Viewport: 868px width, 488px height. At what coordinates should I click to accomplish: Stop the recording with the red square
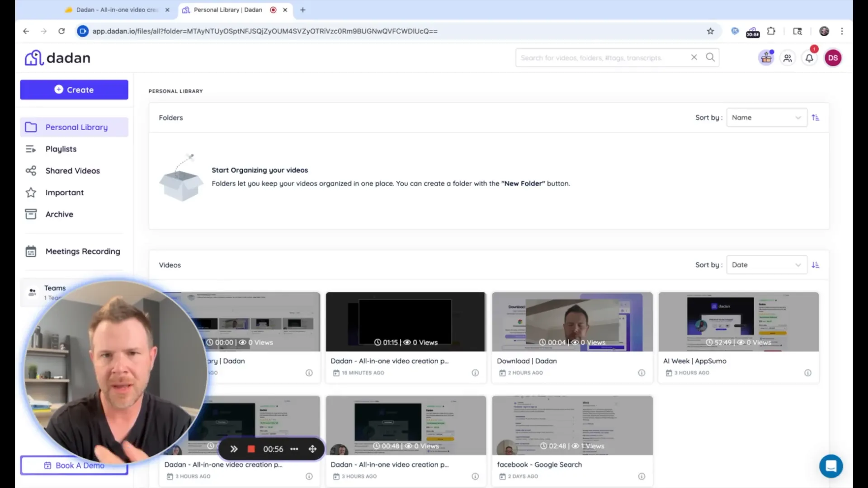pos(251,449)
